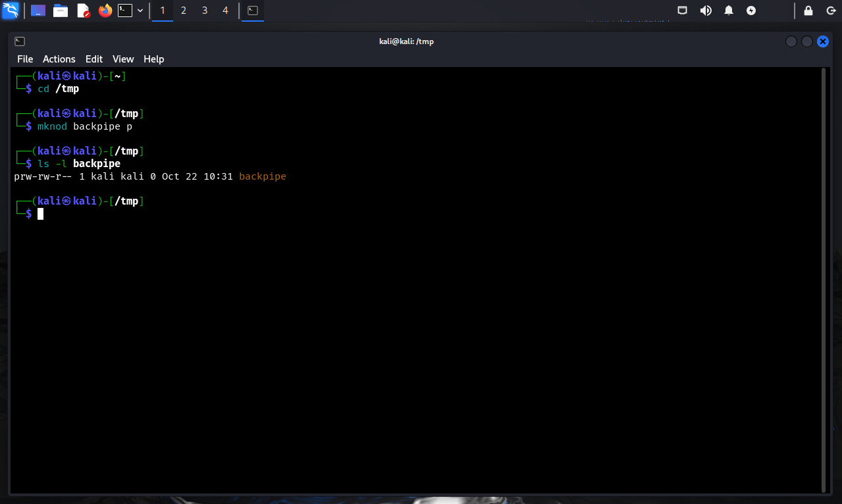The image size is (842, 504).
Task: Open the notifications bell icon
Action: pyautogui.click(x=729, y=11)
